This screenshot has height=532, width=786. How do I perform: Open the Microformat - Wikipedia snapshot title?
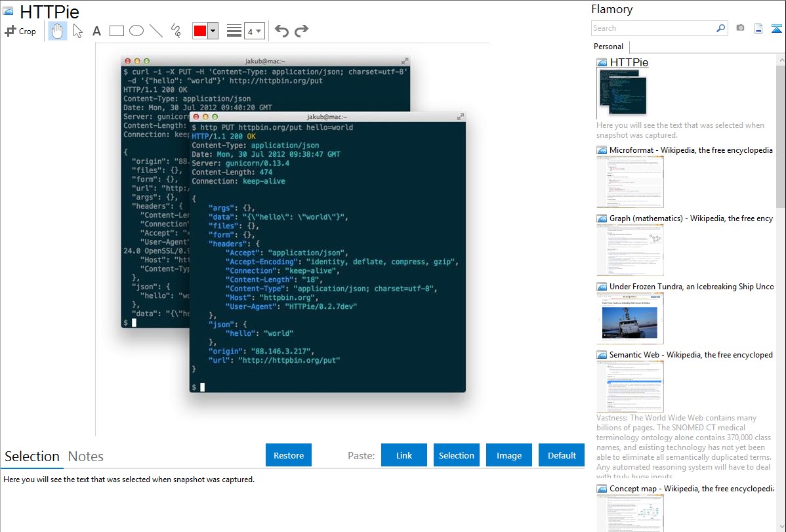coord(691,150)
